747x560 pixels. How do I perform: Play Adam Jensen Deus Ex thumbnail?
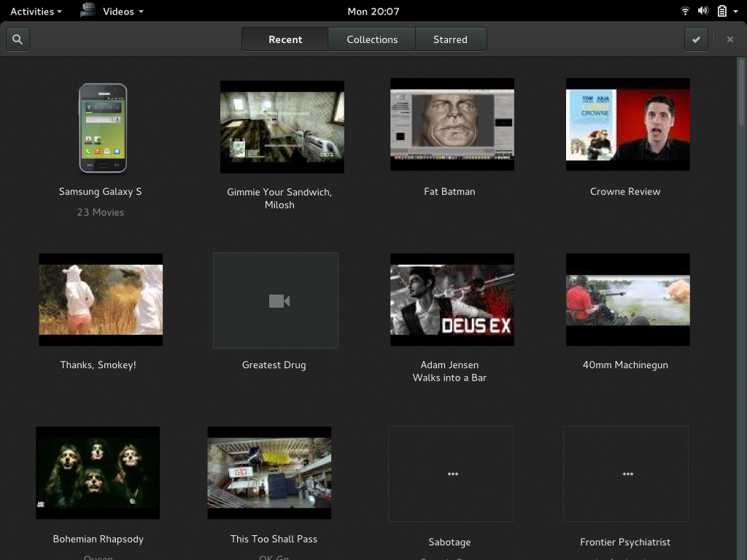coord(452,300)
